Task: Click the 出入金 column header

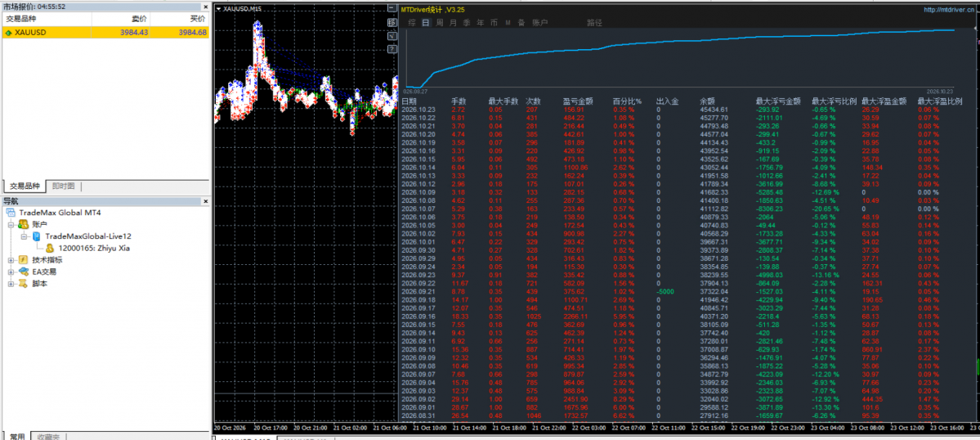Action: click(x=667, y=101)
